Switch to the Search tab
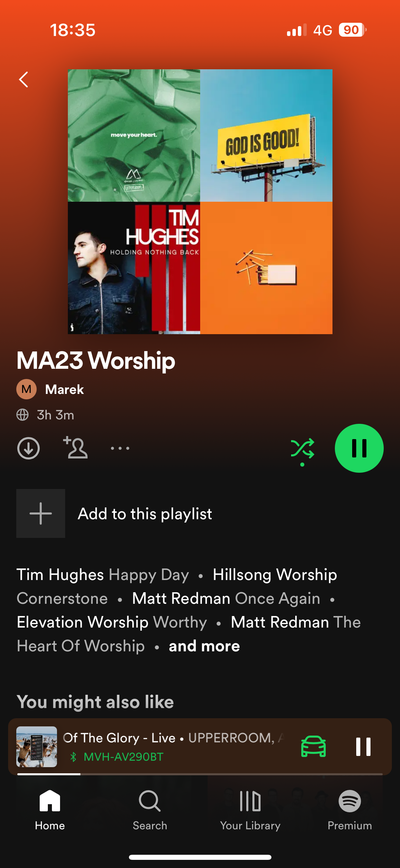This screenshot has height=868, width=400. pyautogui.click(x=150, y=810)
